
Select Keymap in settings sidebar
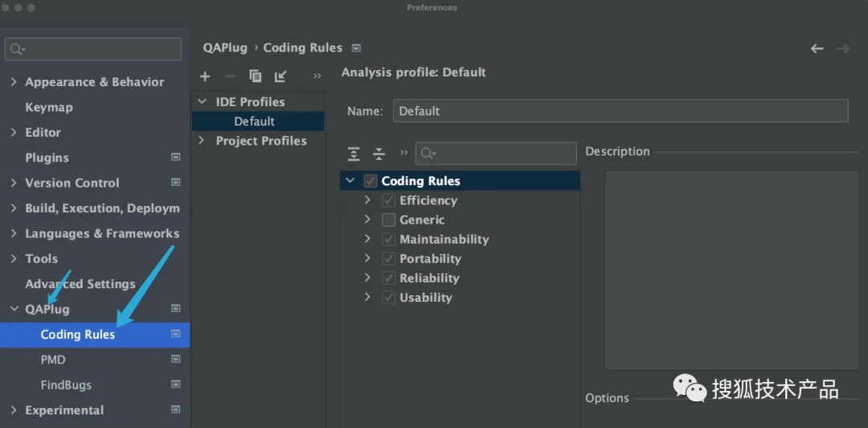pyautogui.click(x=48, y=107)
